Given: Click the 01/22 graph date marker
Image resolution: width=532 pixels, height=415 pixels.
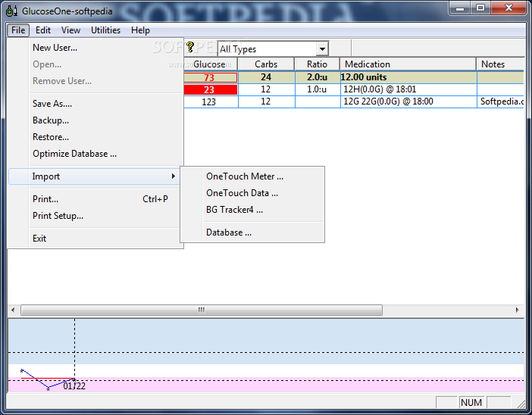Looking at the screenshot, I should coord(74,386).
